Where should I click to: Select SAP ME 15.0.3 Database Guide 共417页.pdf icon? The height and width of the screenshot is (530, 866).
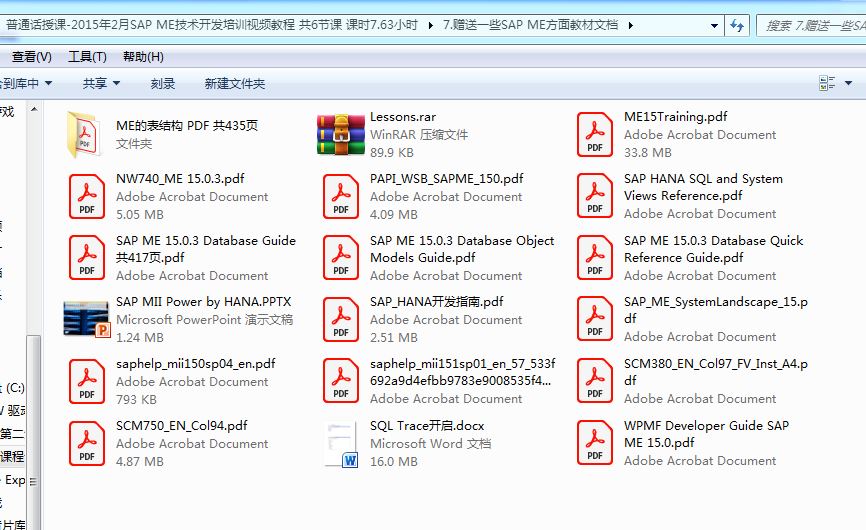click(87, 257)
